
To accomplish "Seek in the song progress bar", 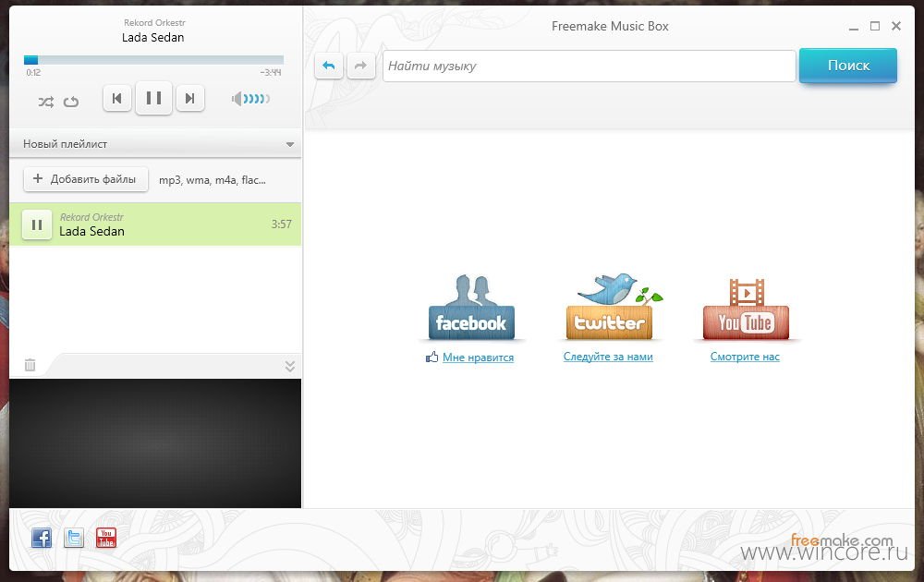I will pyautogui.click(x=153, y=59).
